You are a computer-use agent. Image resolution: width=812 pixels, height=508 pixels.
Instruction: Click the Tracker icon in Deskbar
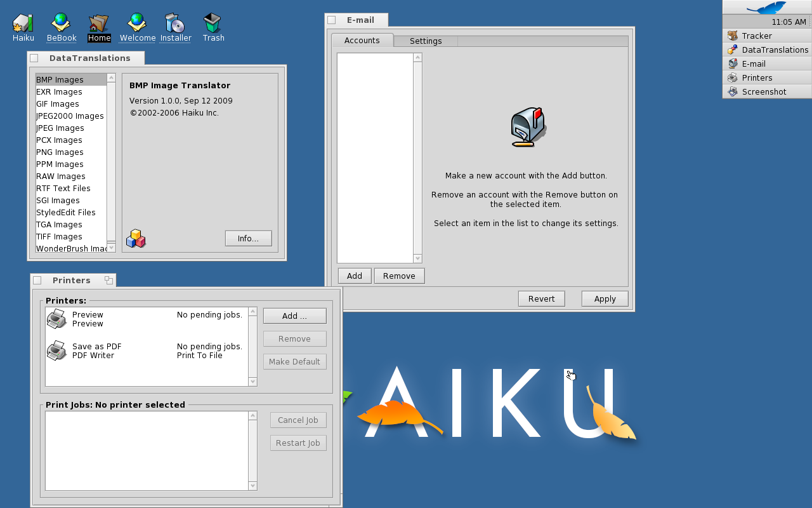click(733, 36)
